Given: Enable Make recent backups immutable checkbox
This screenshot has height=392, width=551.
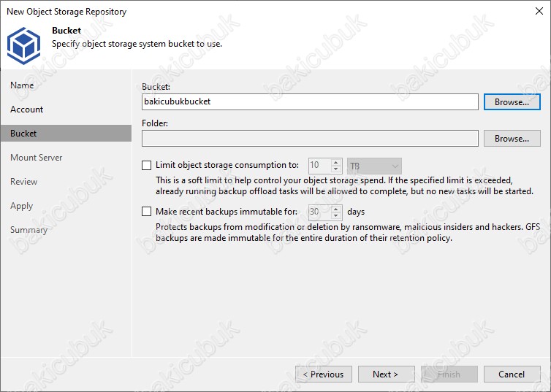Looking at the screenshot, I should point(147,212).
